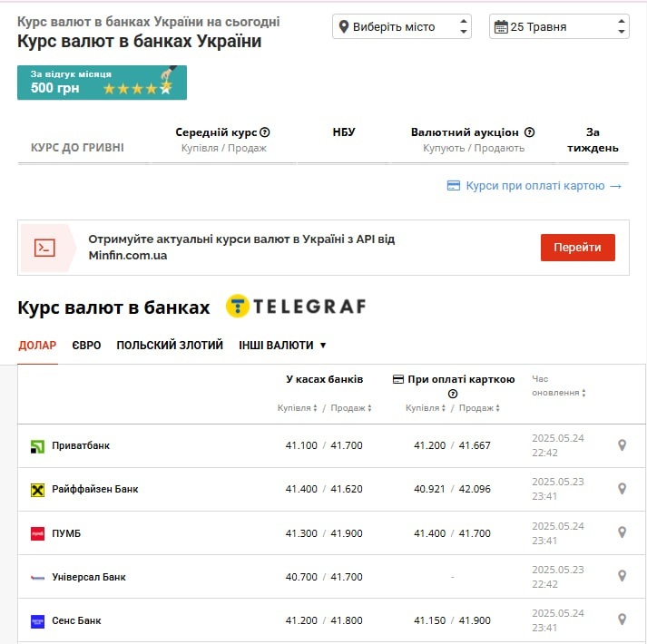Click the Telegraf logo
The width and height of the screenshot is (647, 644).
pyautogui.click(x=296, y=307)
